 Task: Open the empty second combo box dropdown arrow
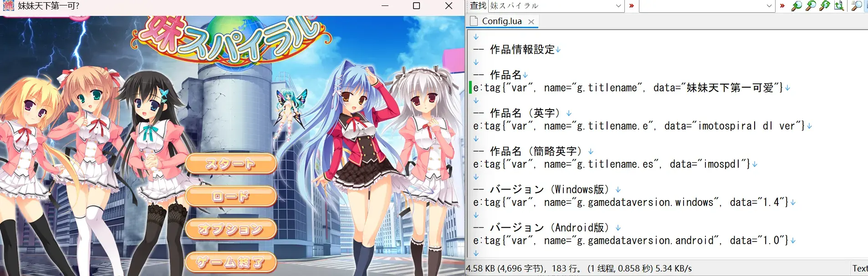(769, 6)
